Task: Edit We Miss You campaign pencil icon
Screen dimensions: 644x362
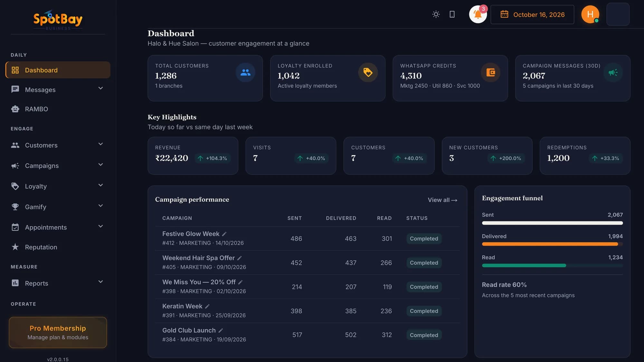Action: click(240, 282)
